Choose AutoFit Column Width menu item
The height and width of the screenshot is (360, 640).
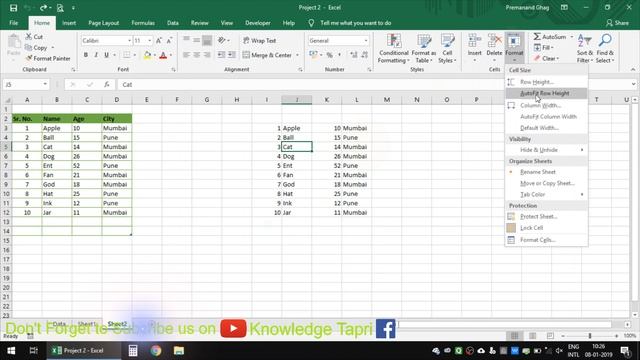[547, 117]
